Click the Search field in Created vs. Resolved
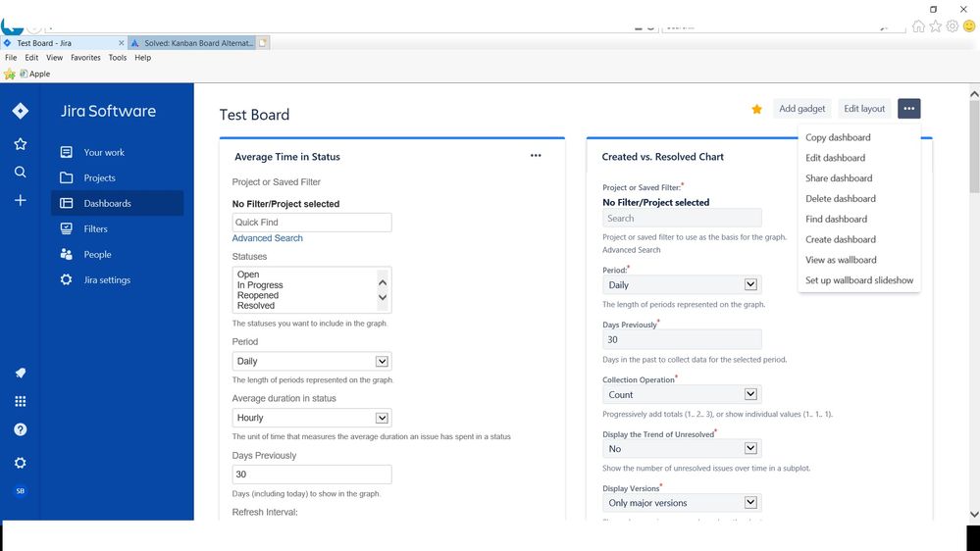Screen dimensions: 980x551 [682, 218]
